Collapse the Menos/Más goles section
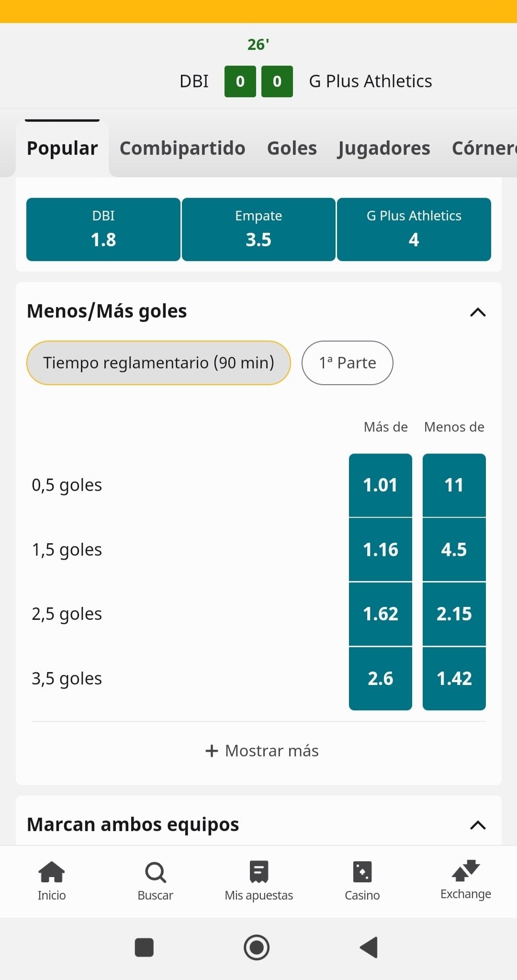The height and width of the screenshot is (980, 517). (478, 312)
